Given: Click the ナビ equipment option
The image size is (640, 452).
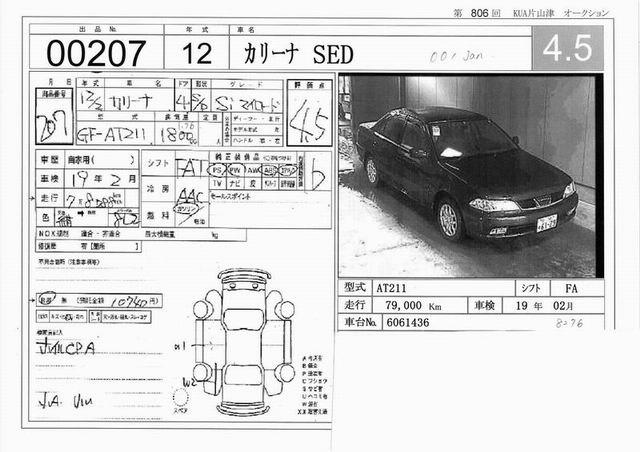Looking at the screenshot, I should click(x=235, y=183).
